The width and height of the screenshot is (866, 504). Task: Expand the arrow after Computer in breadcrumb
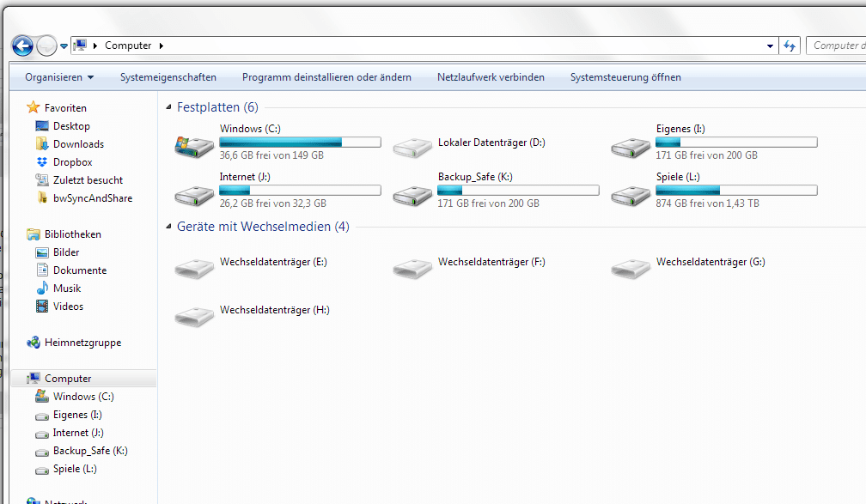click(162, 46)
